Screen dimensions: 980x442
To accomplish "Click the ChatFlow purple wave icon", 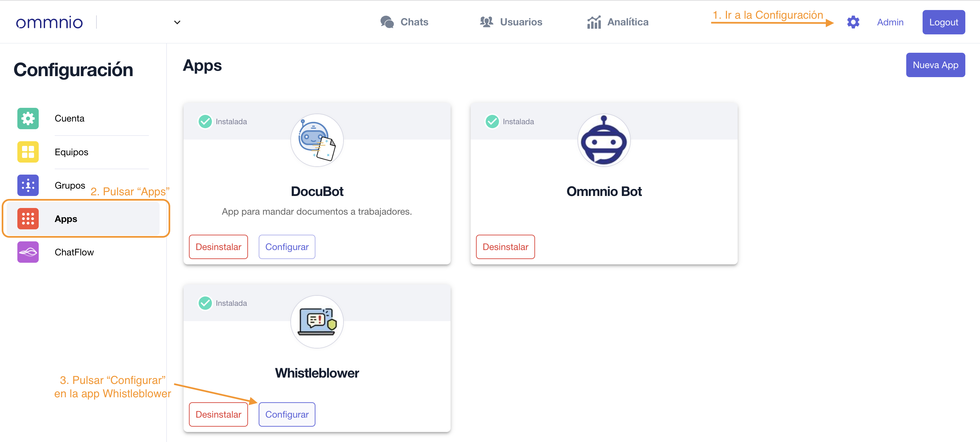I will click(x=28, y=252).
